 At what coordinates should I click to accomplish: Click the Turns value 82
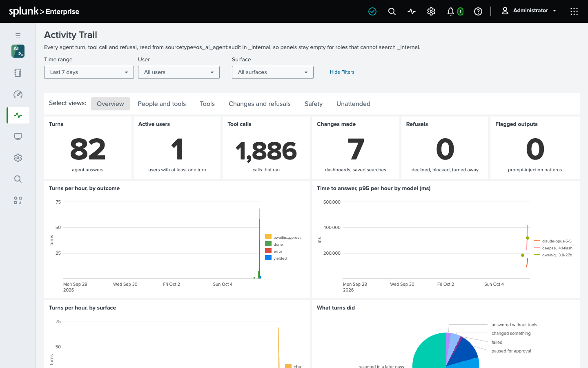point(88,149)
